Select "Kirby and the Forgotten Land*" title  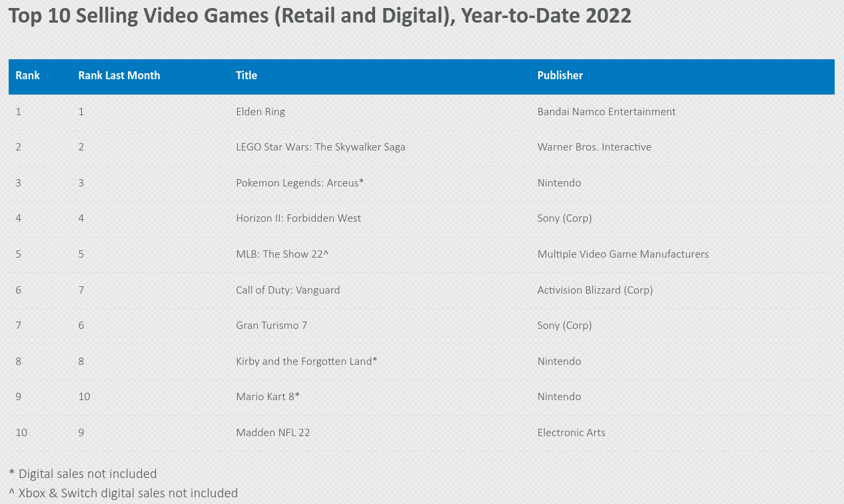coord(306,362)
